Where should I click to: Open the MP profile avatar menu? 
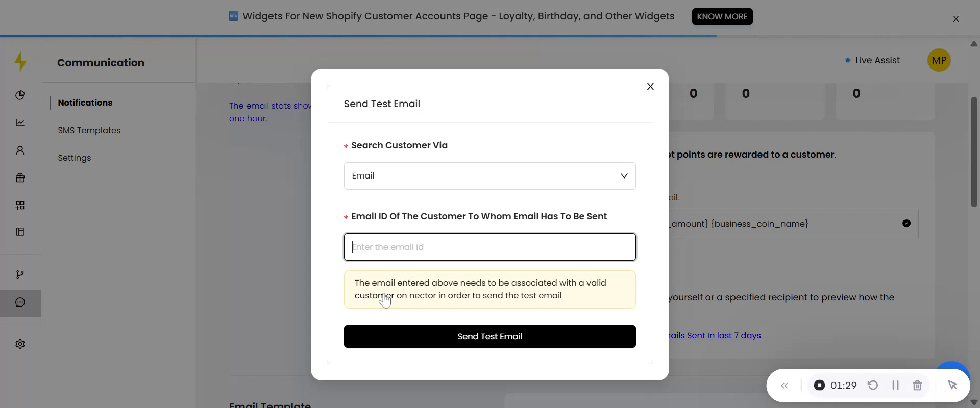pyautogui.click(x=939, y=60)
